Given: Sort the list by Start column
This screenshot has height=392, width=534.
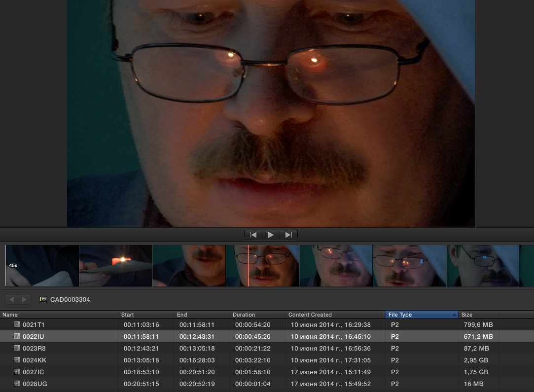Looking at the screenshot, I should click(146, 315).
